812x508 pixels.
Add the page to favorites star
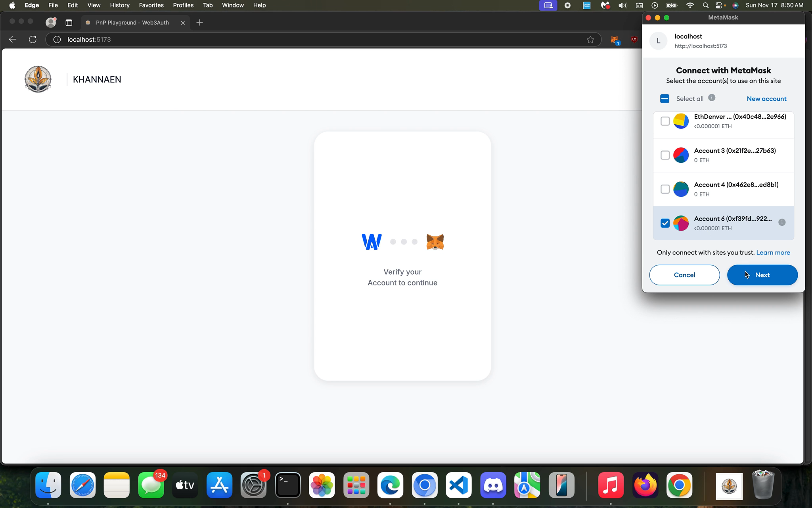(x=590, y=39)
